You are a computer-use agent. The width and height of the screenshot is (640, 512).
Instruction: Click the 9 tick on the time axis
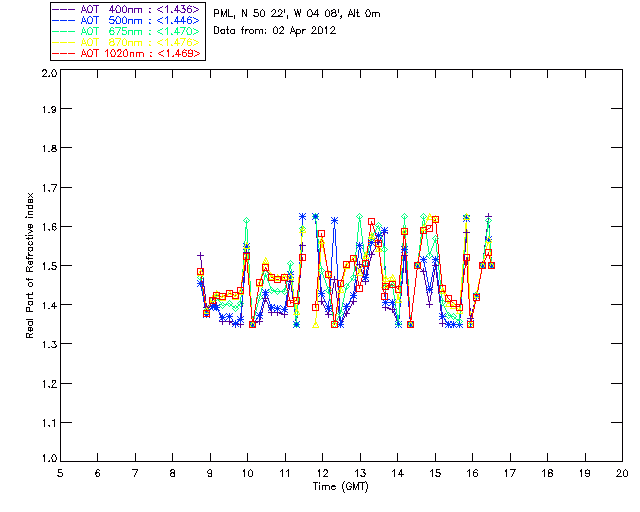(210, 473)
